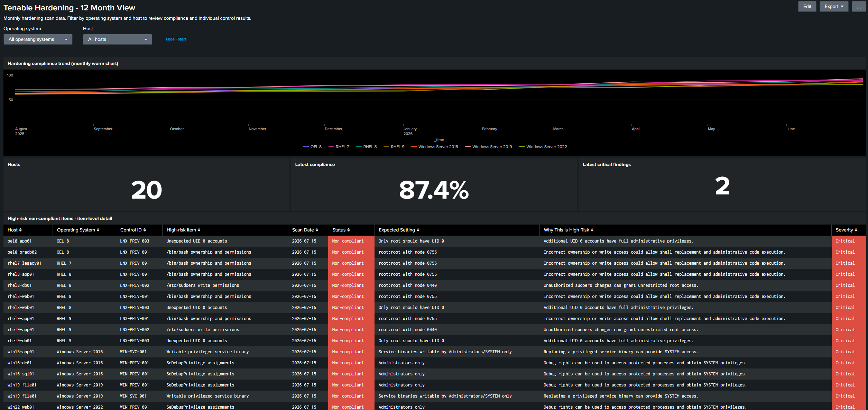Click the April label on the chart axis
This screenshot has height=410, width=868.
tap(636, 129)
